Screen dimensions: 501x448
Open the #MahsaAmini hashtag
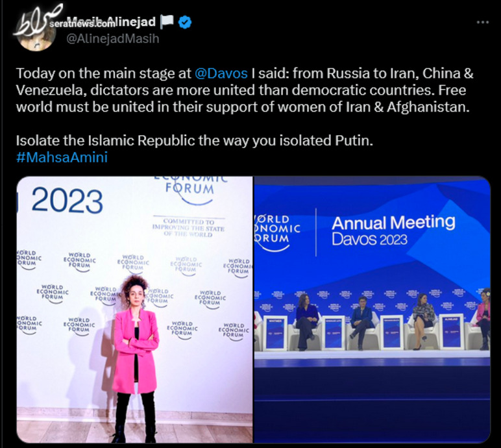62,157
